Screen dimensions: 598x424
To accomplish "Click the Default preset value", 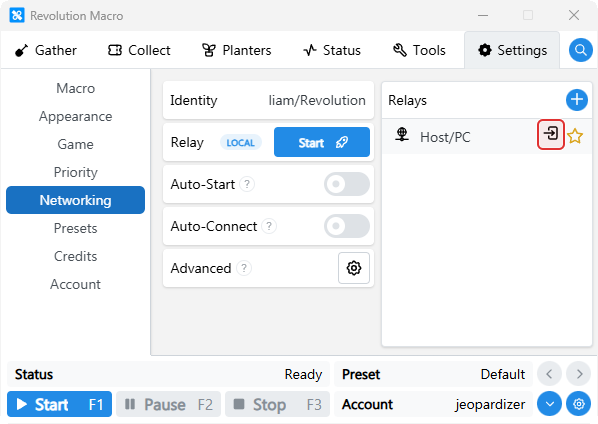I will (x=503, y=374).
